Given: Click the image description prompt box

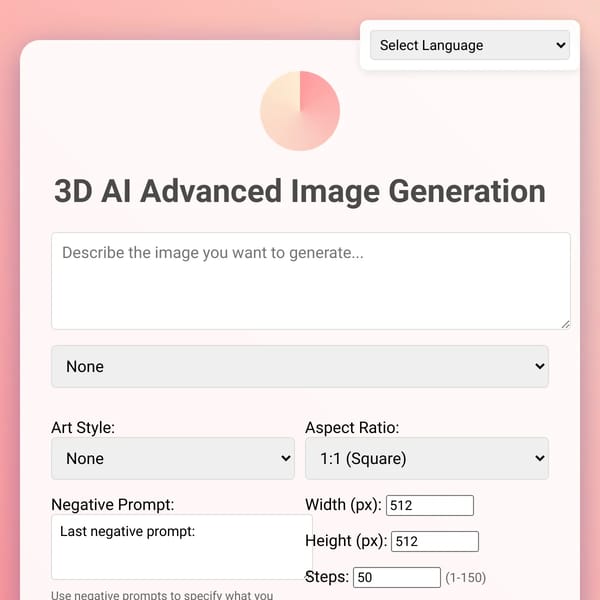Looking at the screenshot, I should [x=311, y=280].
